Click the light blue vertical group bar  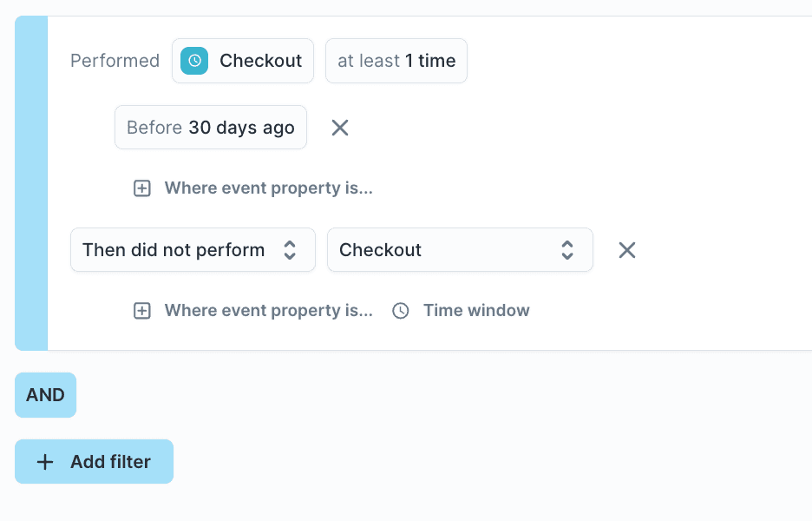31,182
